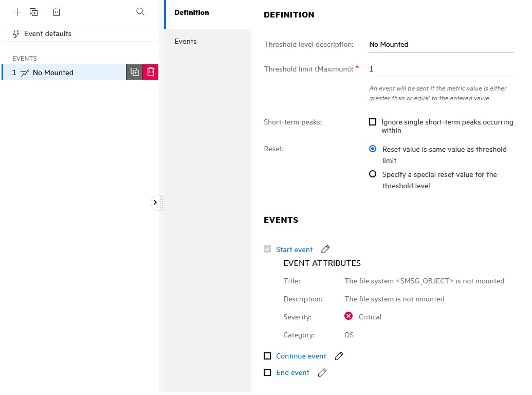Enable Ignore single short-term peaks checkbox

coord(373,122)
